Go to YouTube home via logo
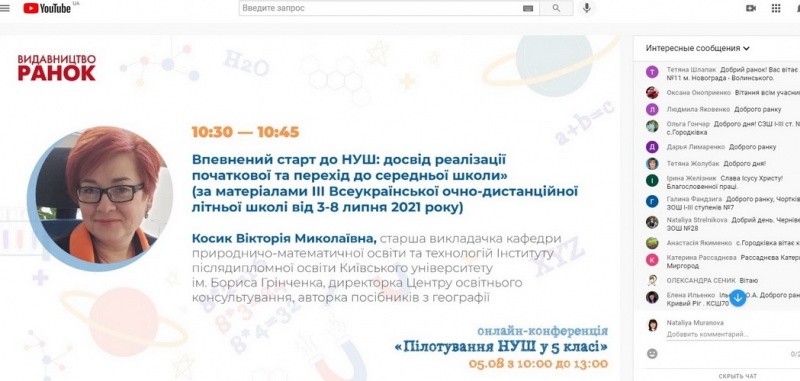Viewport: 800px width, 381px height. [x=47, y=8]
